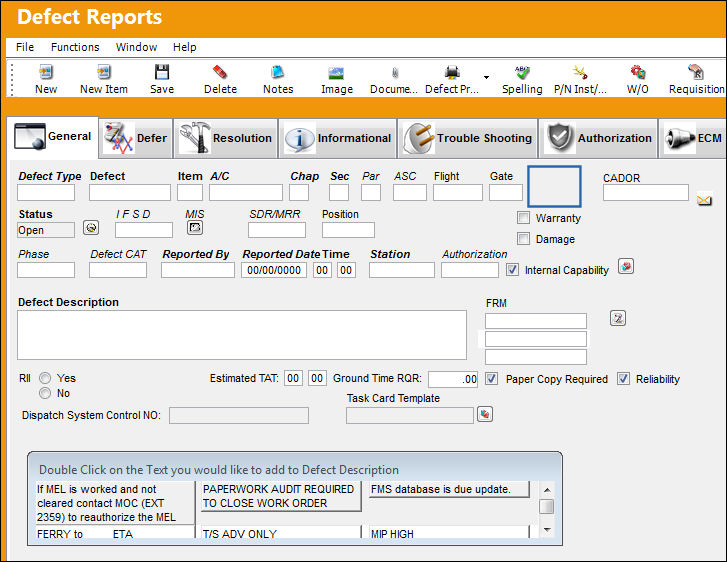Toggle the Warranty checkbox
Screen dimensions: 727x562
pyautogui.click(x=523, y=217)
